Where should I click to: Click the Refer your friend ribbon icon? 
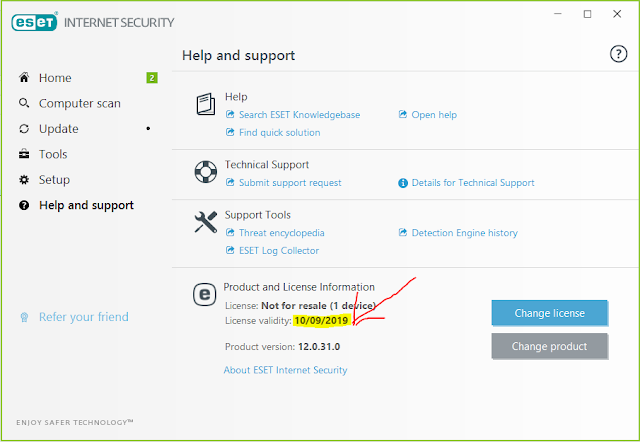24,317
